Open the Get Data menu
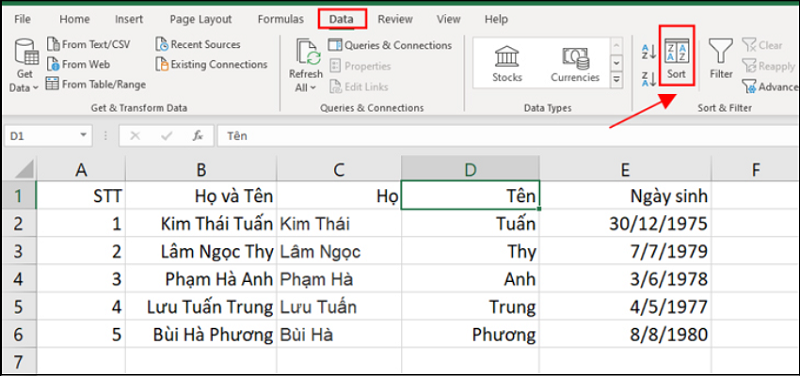This screenshot has height=376, width=800. click(23, 65)
